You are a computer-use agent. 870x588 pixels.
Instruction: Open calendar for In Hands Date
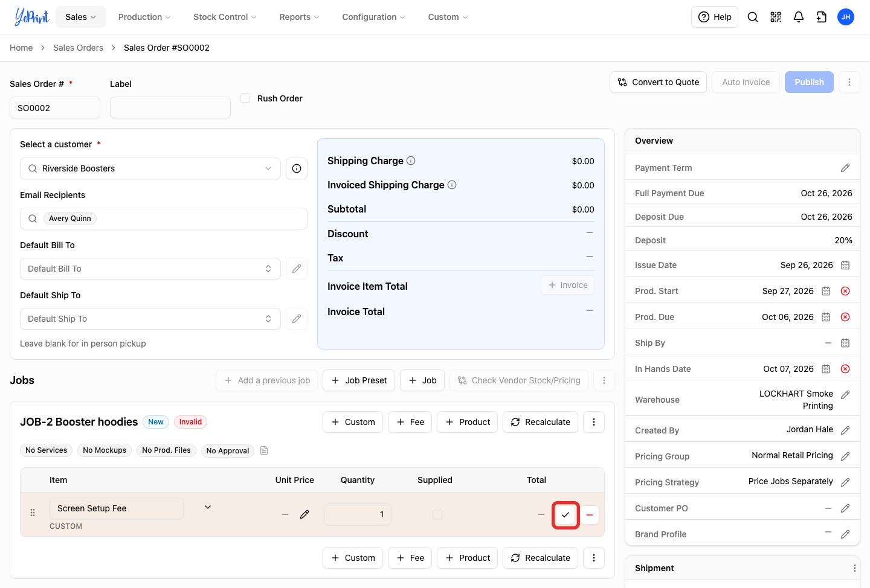coord(826,369)
